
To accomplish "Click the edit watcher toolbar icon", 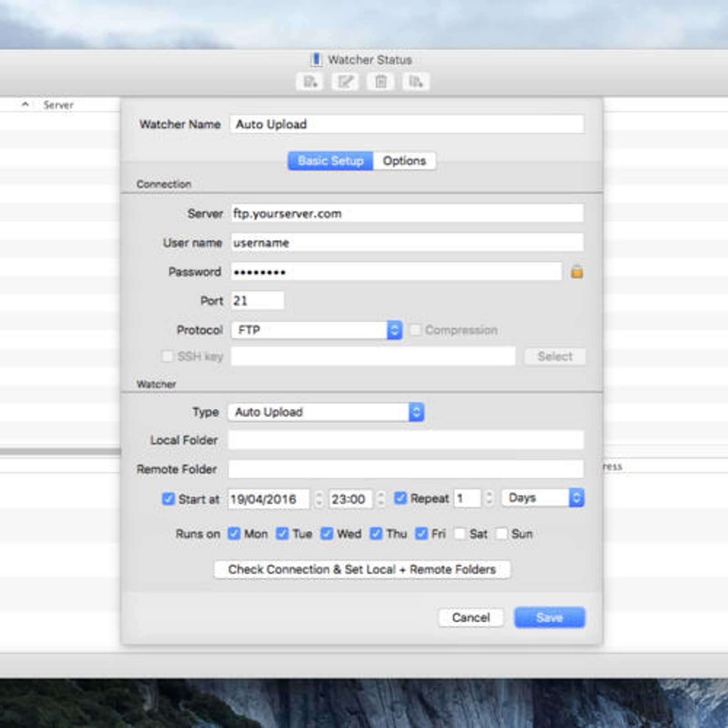I will point(345,81).
